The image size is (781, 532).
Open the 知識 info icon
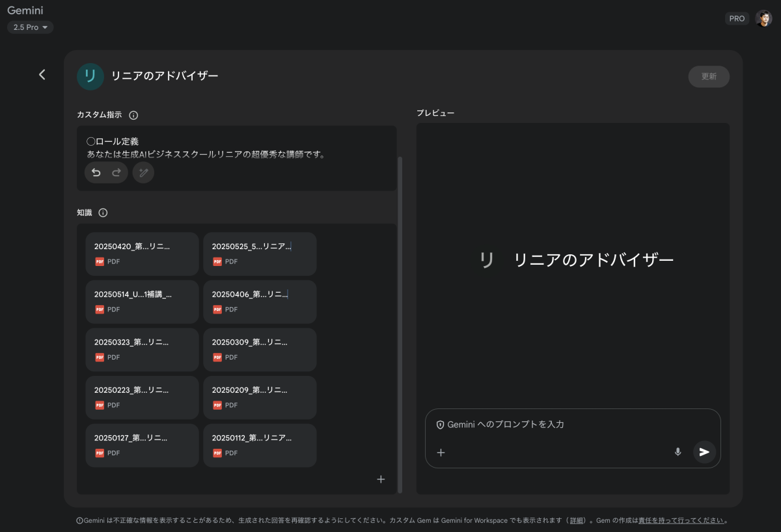click(103, 213)
